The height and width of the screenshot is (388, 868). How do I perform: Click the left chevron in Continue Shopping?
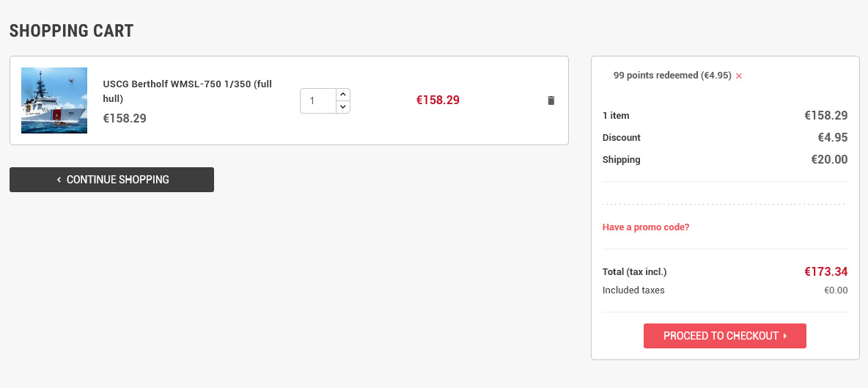point(59,180)
